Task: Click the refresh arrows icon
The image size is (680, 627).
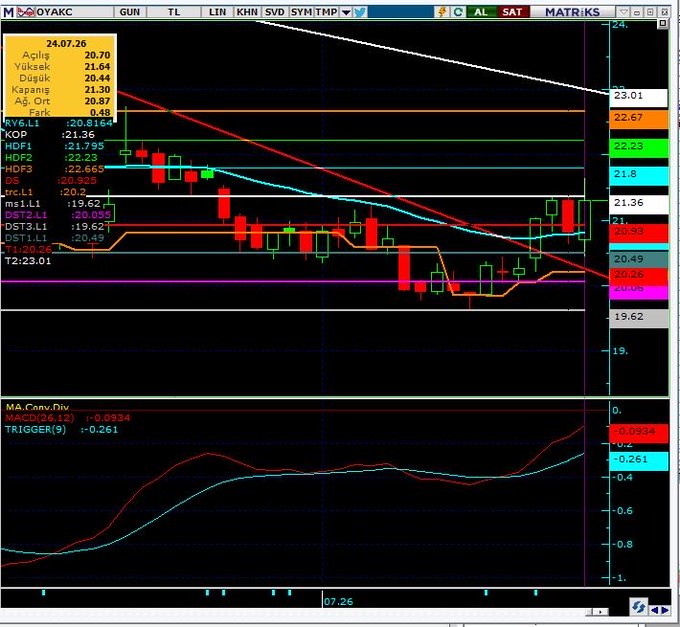Action: pos(638,607)
